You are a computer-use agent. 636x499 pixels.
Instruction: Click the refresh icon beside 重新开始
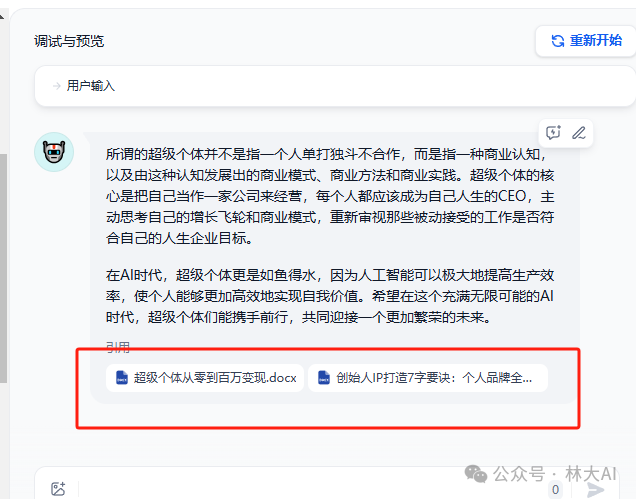click(x=558, y=41)
